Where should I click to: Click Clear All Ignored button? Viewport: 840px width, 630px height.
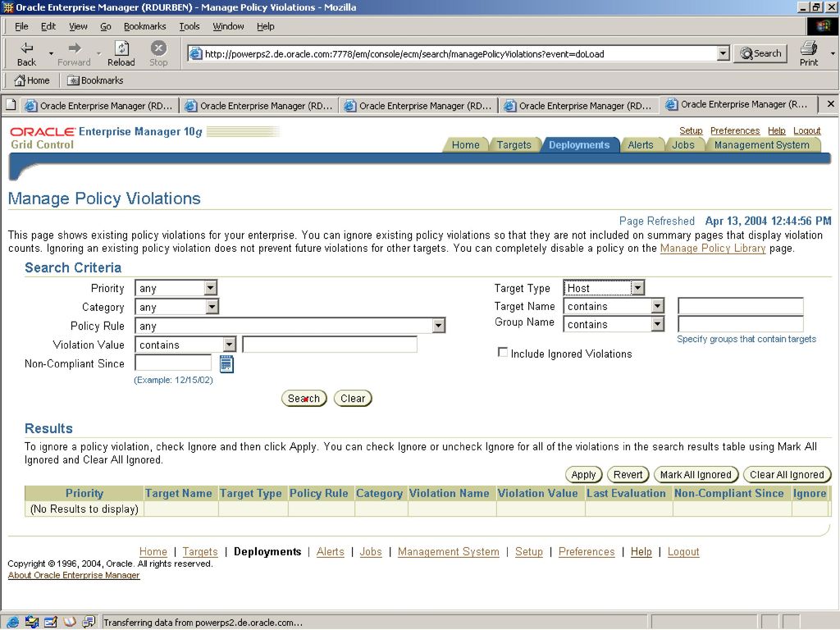tap(787, 475)
